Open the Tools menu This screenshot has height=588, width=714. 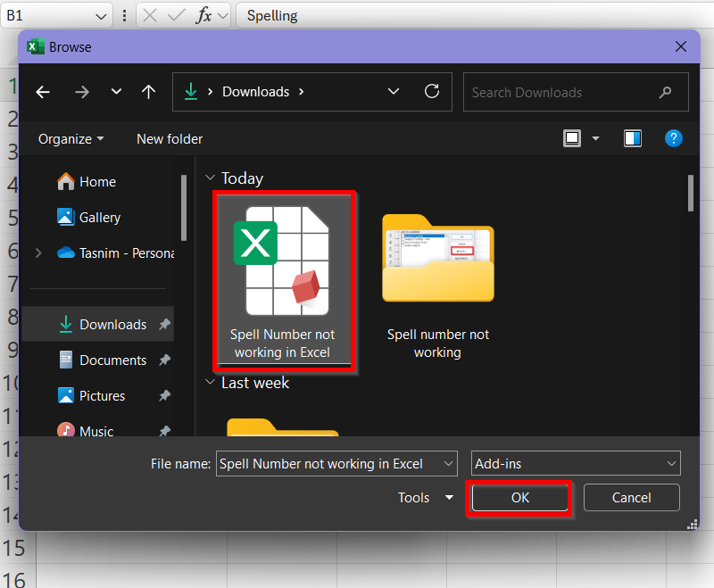426,498
